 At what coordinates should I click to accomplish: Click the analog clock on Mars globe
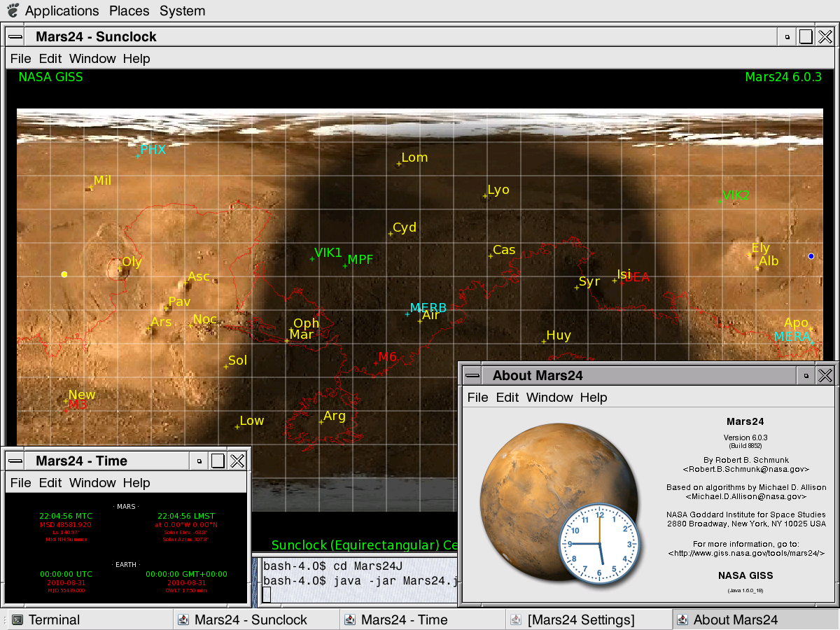[x=600, y=544]
